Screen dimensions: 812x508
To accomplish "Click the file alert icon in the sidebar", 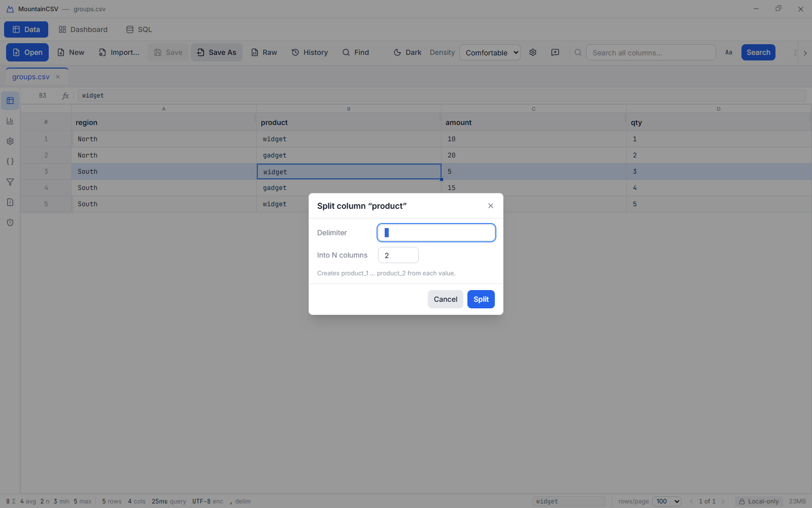I will (x=10, y=202).
